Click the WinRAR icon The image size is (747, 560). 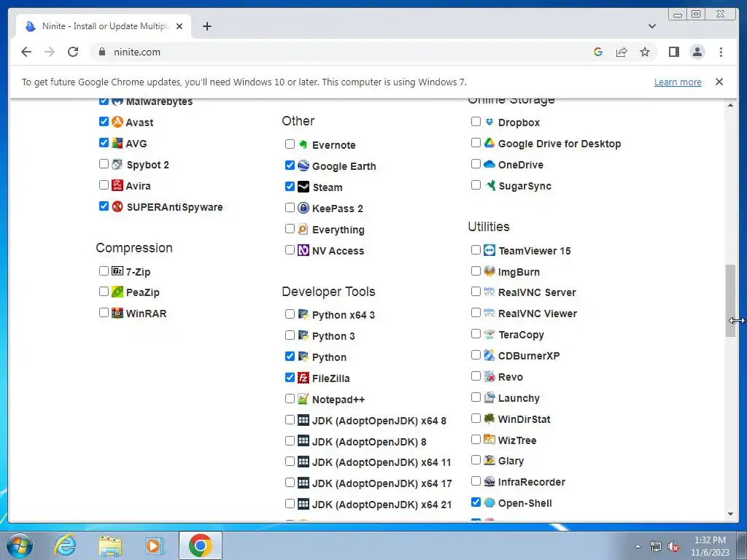(117, 313)
